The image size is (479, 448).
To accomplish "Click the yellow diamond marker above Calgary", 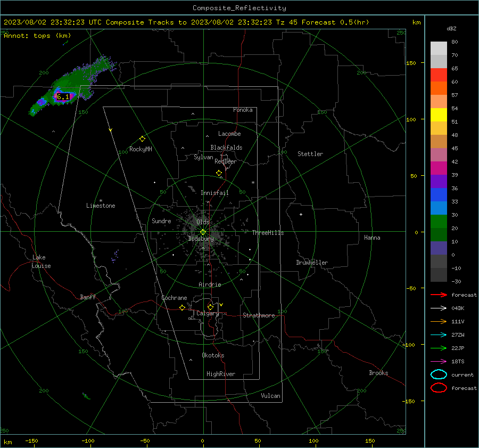I will [x=210, y=307].
